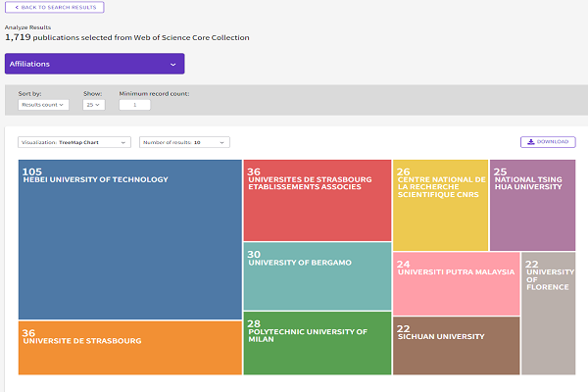Open the Visualization TreeMap Chart dropdown

(74, 142)
